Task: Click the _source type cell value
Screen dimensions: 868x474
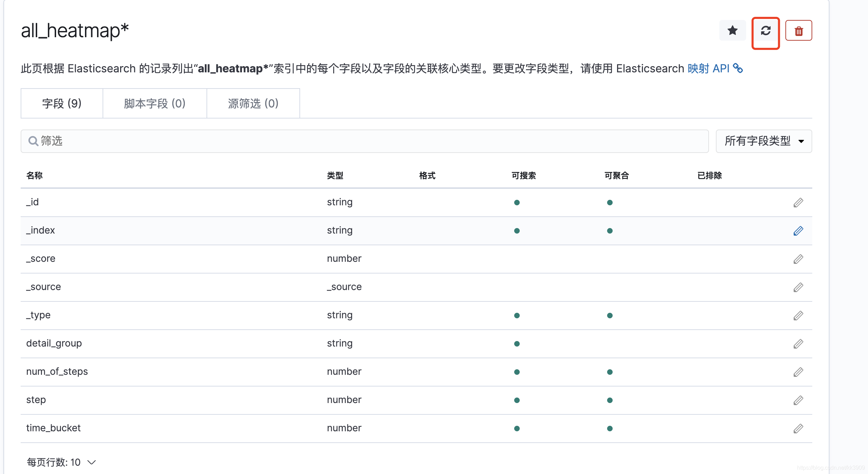Action: coord(344,287)
